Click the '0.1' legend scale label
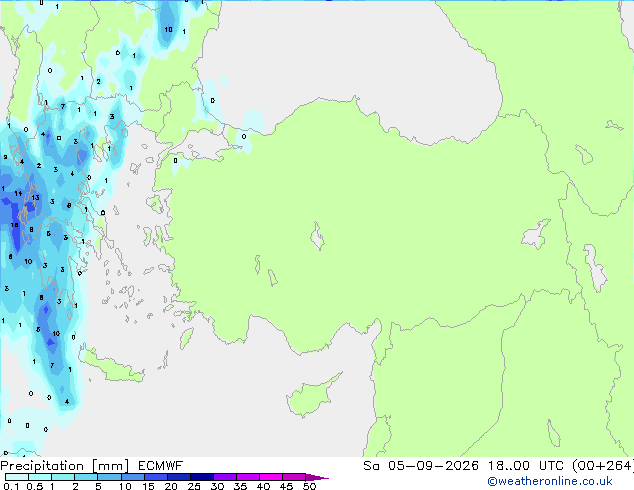The image size is (634, 490). 11,486
